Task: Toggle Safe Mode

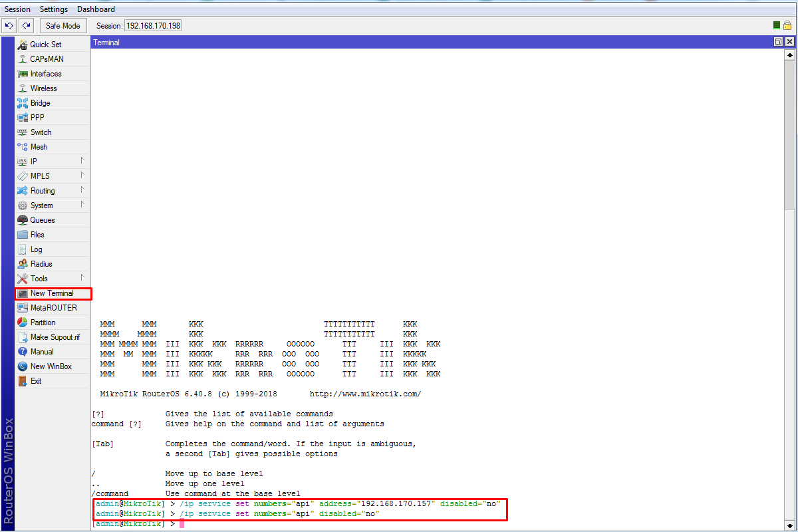Action: pos(63,25)
